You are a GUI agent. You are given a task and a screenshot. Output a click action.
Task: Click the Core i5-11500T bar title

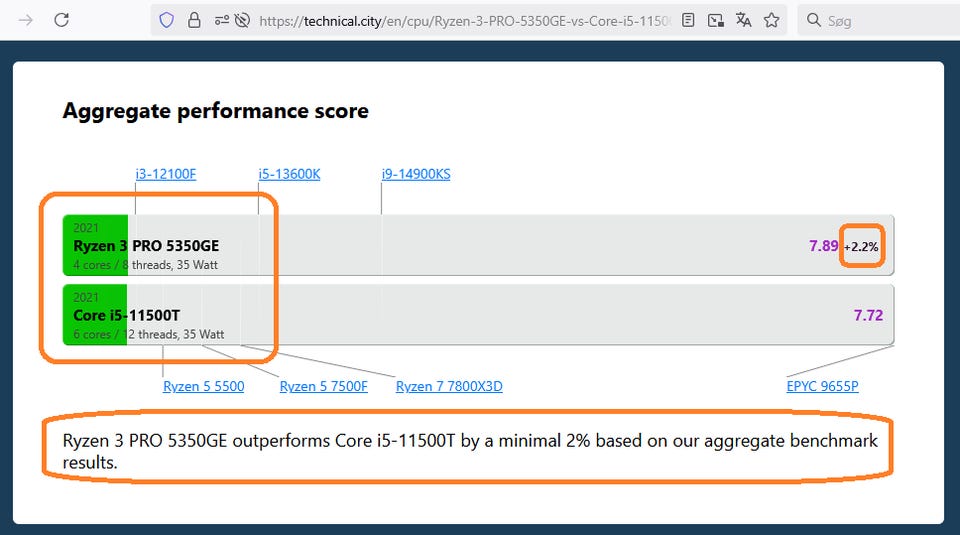point(126,316)
